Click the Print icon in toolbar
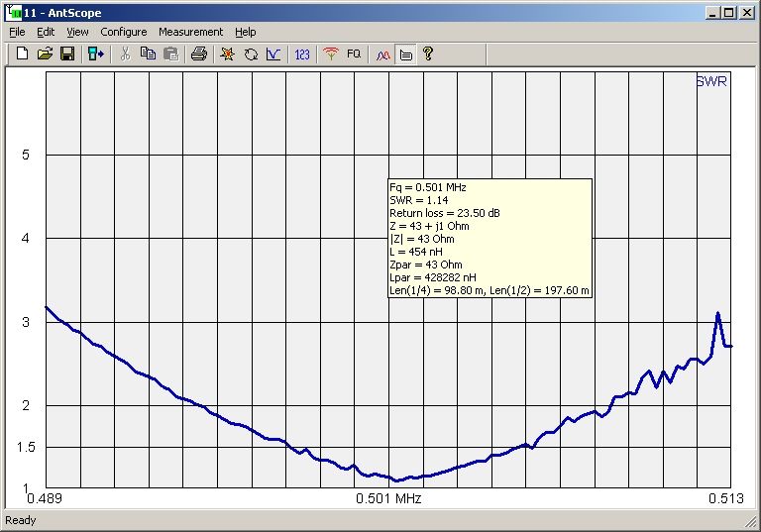This screenshot has width=761, height=532. (198, 53)
